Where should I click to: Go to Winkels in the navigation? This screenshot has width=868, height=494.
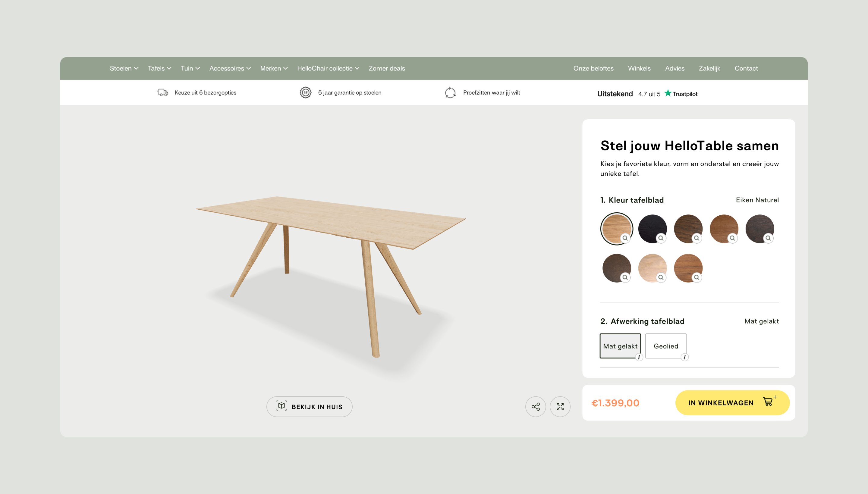(x=639, y=68)
